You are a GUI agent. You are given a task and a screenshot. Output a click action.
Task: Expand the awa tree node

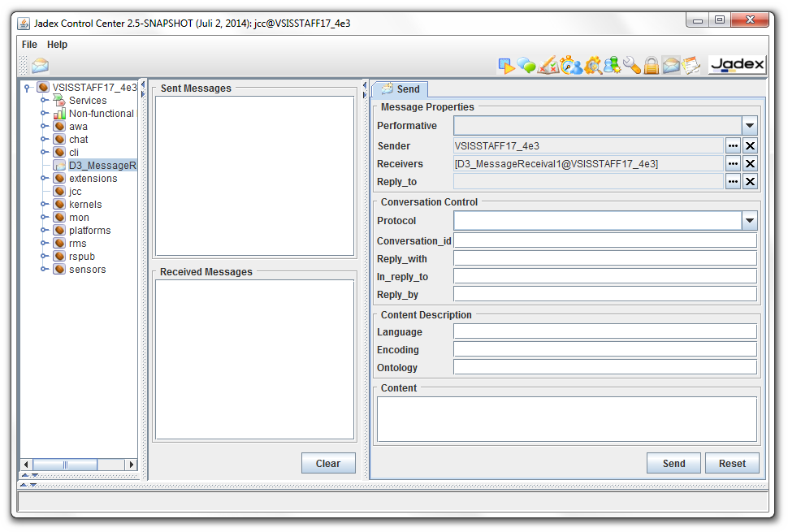[x=45, y=127]
